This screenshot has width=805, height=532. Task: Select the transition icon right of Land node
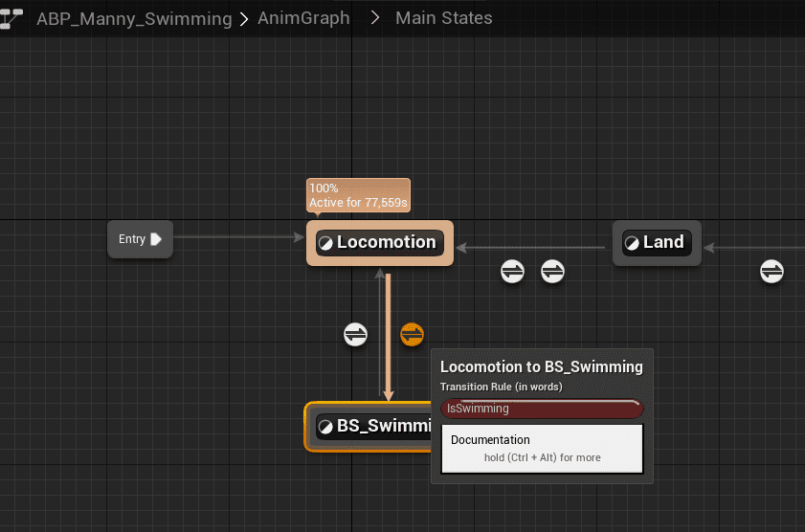tap(771, 272)
